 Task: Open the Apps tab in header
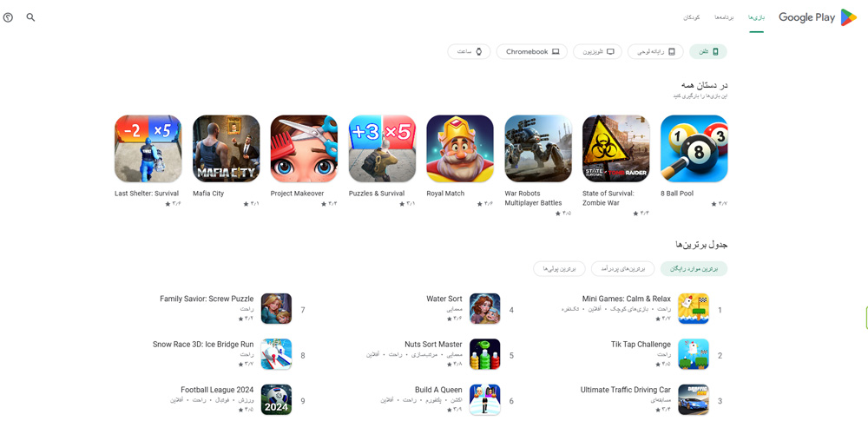pyautogui.click(x=724, y=17)
